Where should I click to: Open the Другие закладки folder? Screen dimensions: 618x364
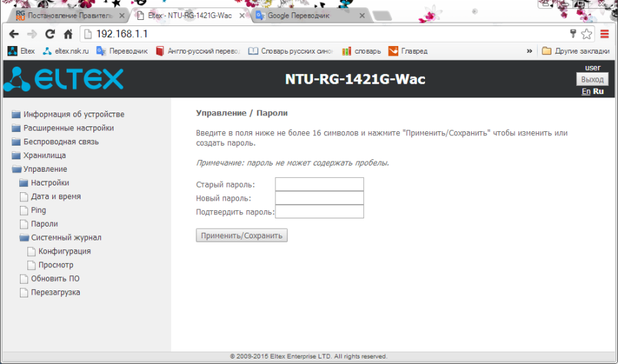[575, 51]
